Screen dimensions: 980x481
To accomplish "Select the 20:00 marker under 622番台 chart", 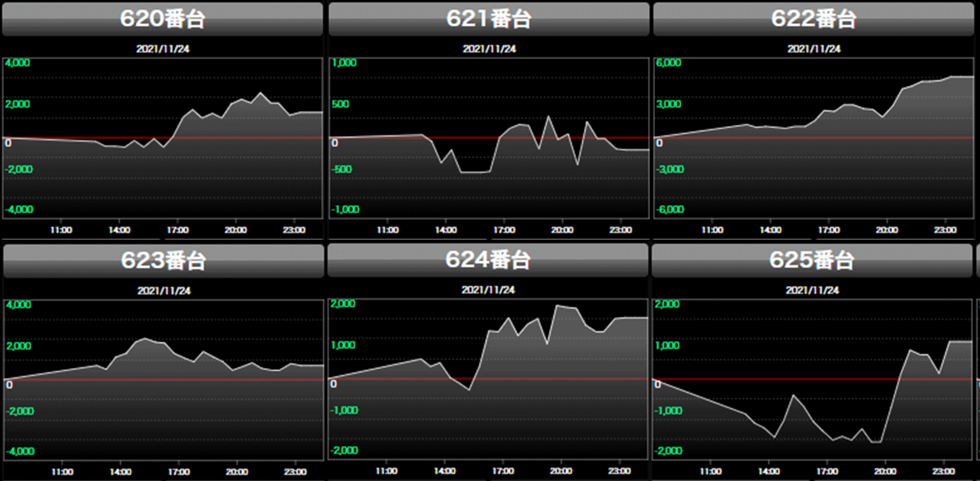I will (887, 230).
